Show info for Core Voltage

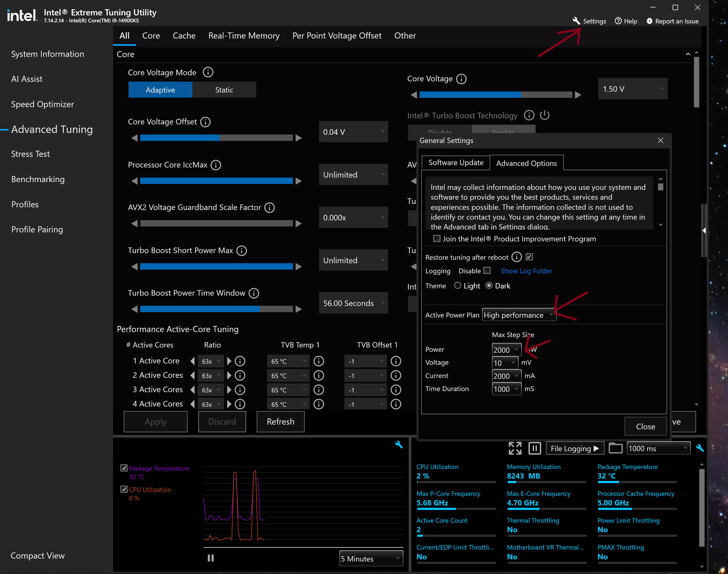coord(461,79)
